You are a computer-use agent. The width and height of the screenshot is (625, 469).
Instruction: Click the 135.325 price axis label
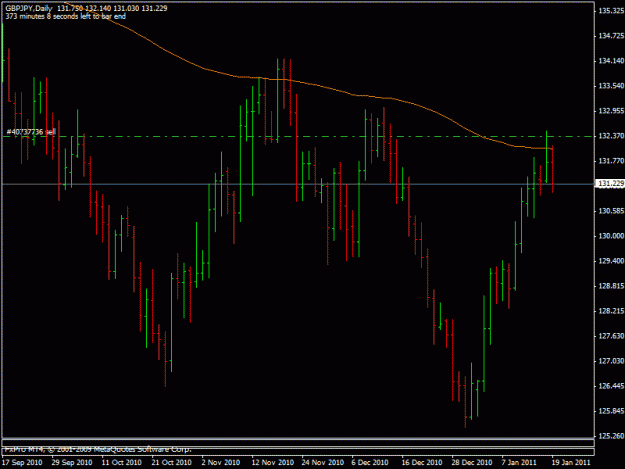tap(611, 11)
